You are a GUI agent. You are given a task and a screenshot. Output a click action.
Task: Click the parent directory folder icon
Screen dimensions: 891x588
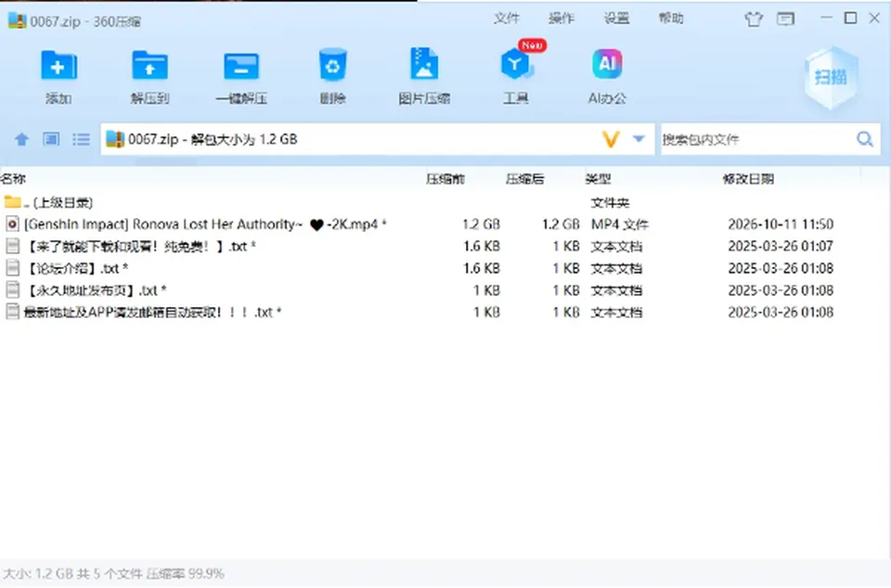[12, 201]
